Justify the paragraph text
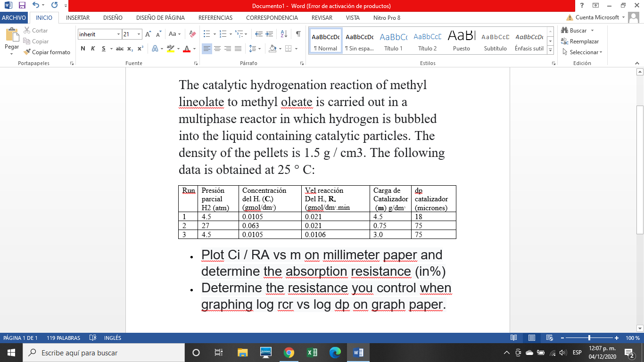The height and width of the screenshot is (362, 644). (x=238, y=49)
